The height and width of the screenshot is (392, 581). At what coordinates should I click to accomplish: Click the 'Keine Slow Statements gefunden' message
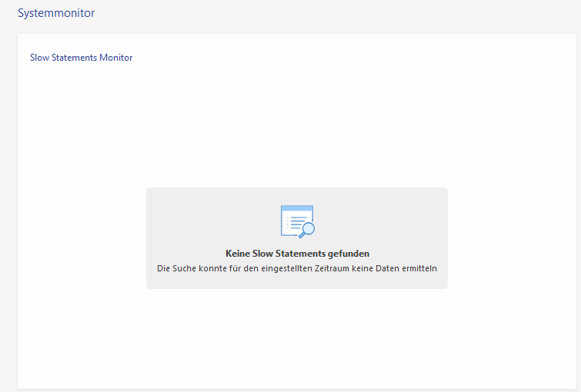click(297, 253)
